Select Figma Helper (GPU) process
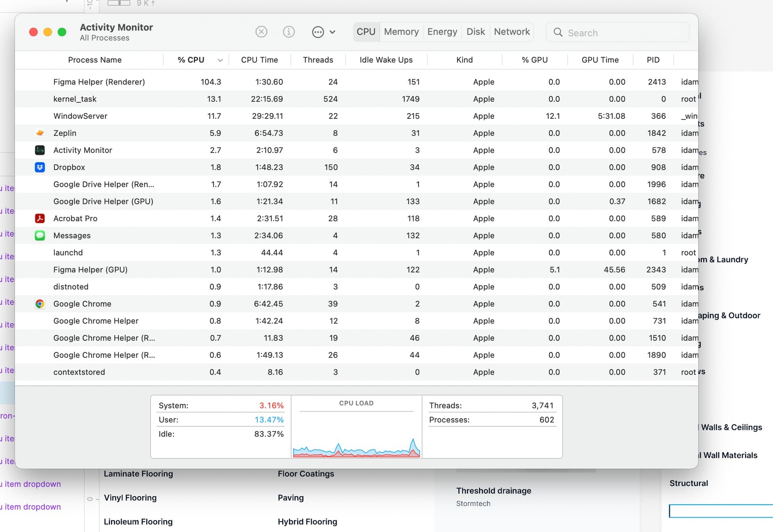Image resolution: width=773 pixels, height=532 pixels. (356, 270)
